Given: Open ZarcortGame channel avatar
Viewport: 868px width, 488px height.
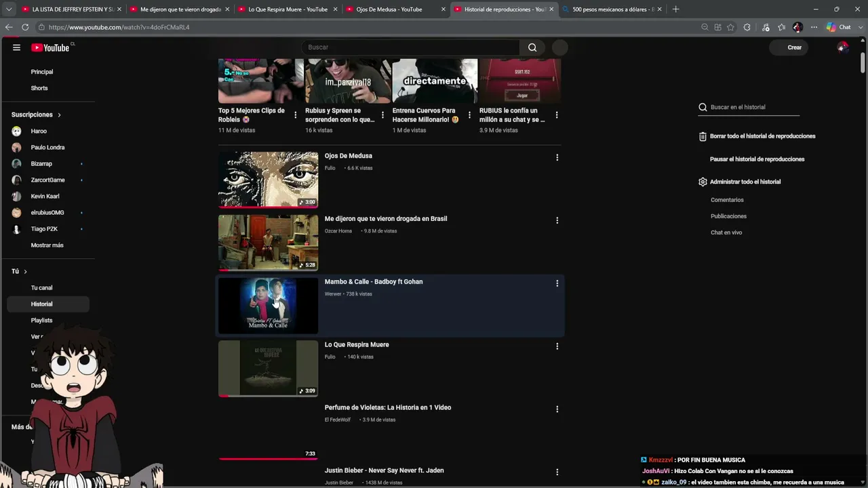Looking at the screenshot, I should pyautogui.click(x=16, y=180).
